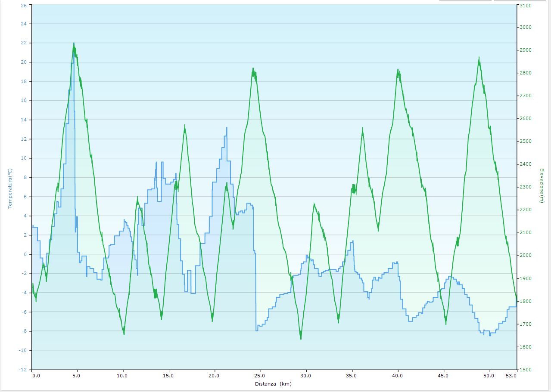551x392 pixels.
Task: Click the Elevazione (m) axis title
Action: point(541,185)
